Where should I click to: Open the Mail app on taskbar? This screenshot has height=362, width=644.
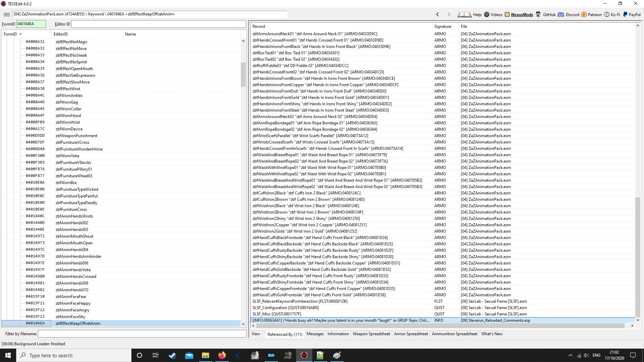point(189,355)
